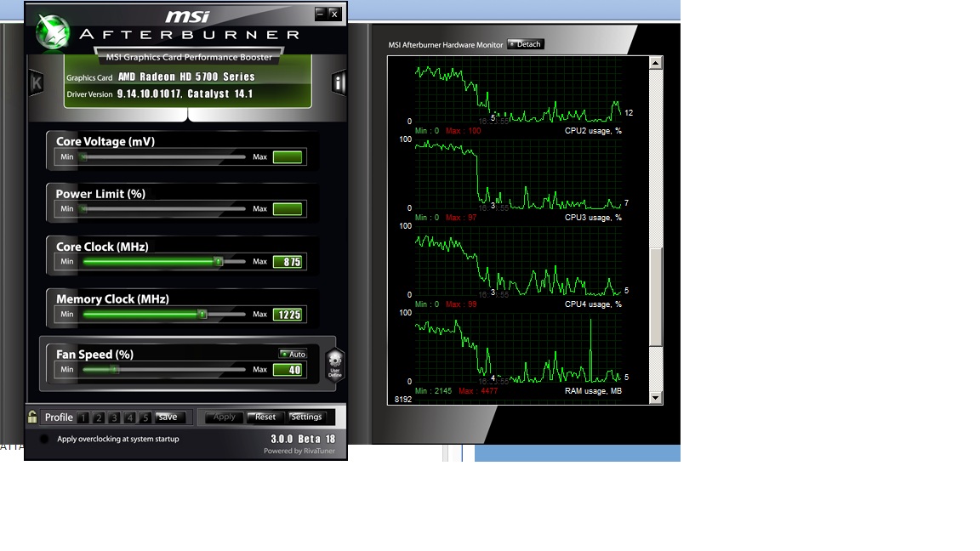Screen dimensions: 980x551
Task: Click the 'CPU4 usage, %' label
Action: (593, 304)
